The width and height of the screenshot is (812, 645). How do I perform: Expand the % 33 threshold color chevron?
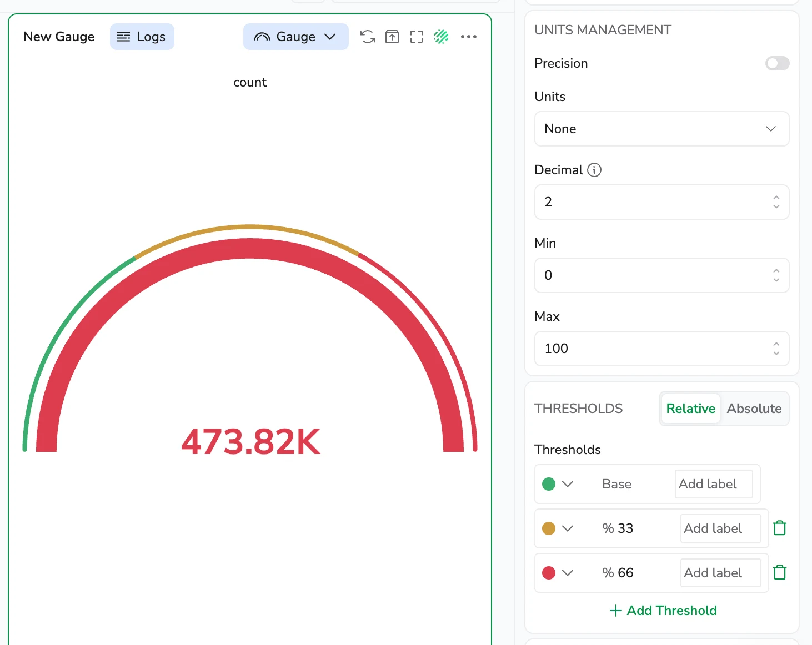click(x=568, y=528)
